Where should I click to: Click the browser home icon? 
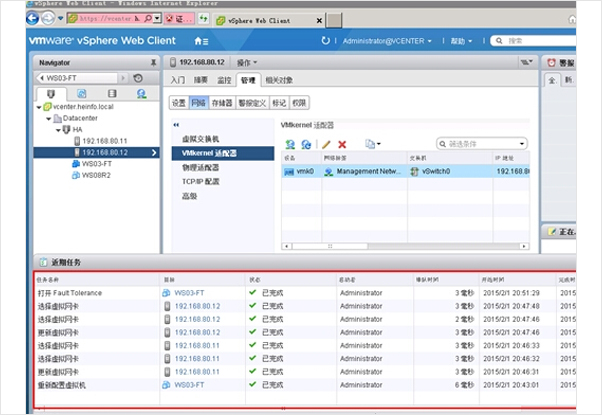pyautogui.click(x=572, y=19)
